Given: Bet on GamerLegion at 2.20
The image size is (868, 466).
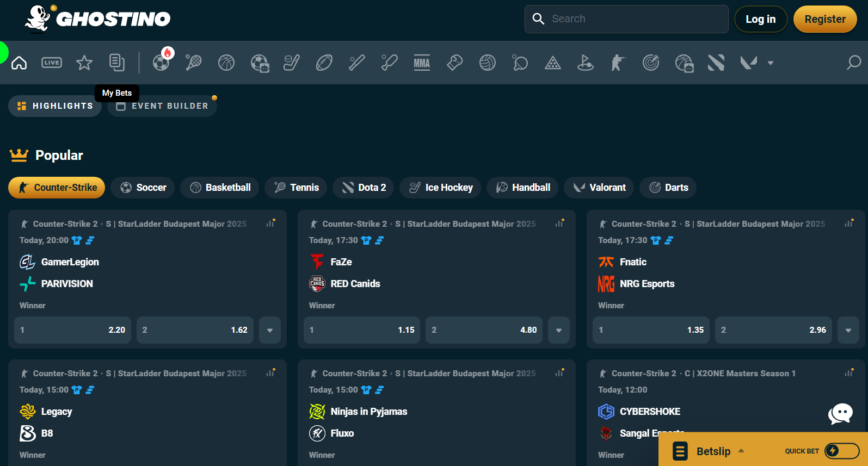Looking at the screenshot, I should click(72, 330).
